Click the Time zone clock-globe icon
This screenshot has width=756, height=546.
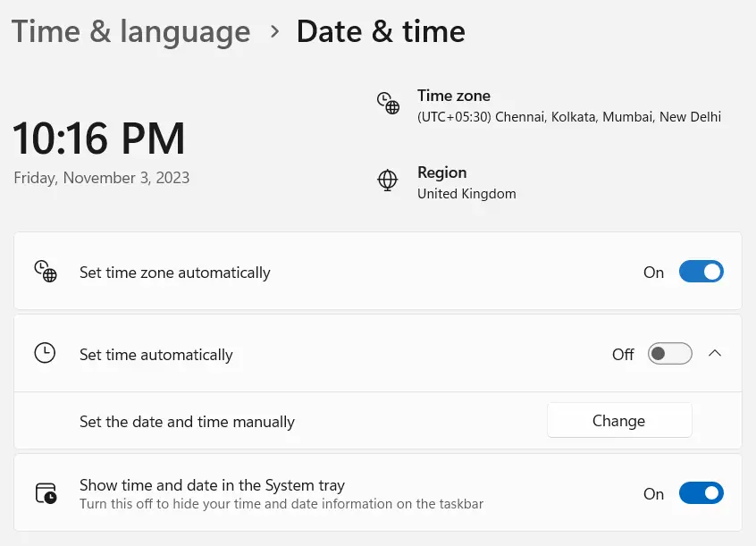click(388, 104)
